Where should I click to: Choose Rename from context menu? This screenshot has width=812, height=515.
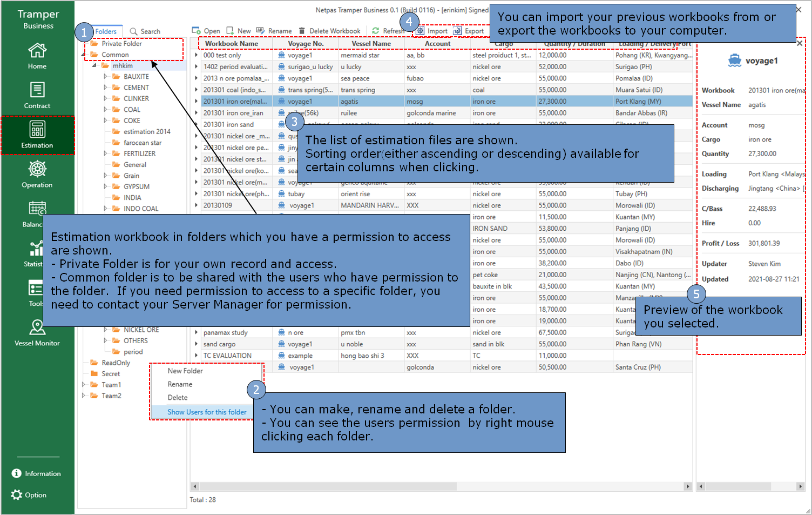click(x=180, y=384)
